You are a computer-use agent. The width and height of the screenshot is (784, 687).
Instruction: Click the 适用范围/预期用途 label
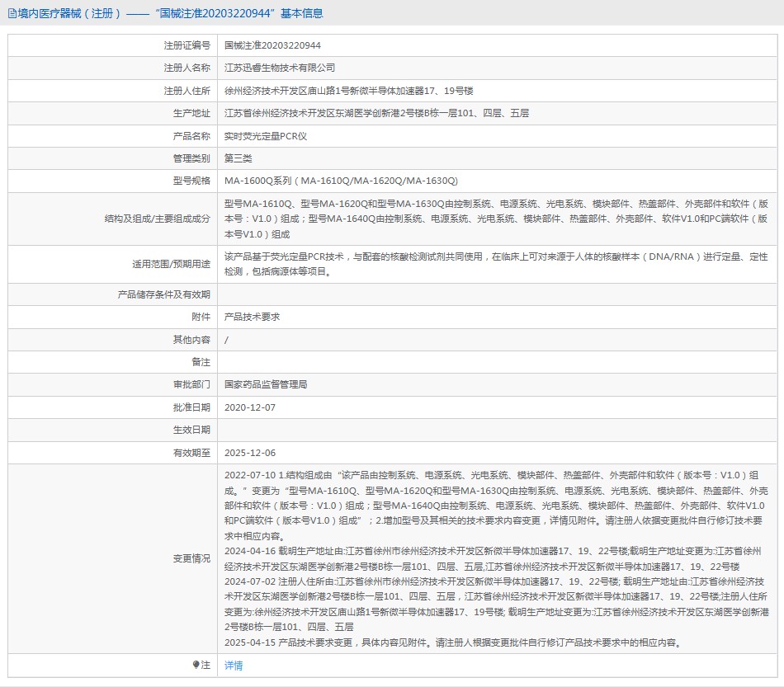(171, 264)
